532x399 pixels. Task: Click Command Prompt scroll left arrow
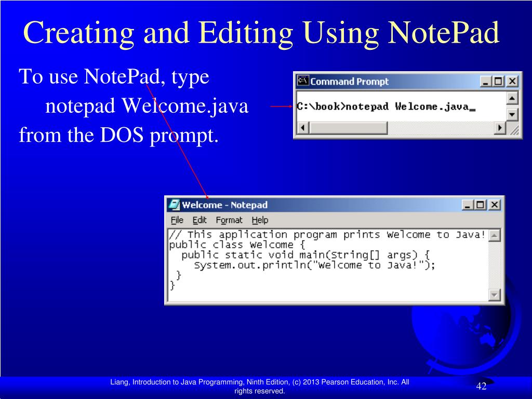[x=303, y=128]
